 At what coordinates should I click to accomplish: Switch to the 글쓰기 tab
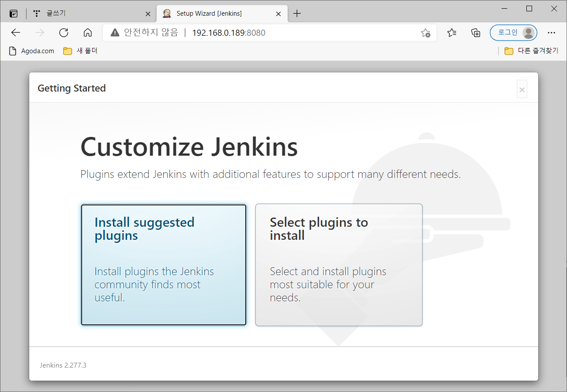[x=92, y=14]
